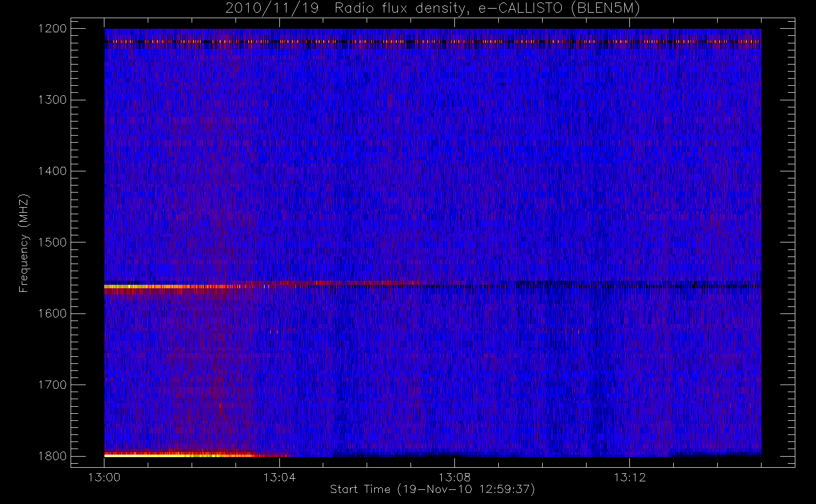Viewport: 816px width, 504px height.
Task: Select the 1600 frequency tick label
Action: point(52,313)
